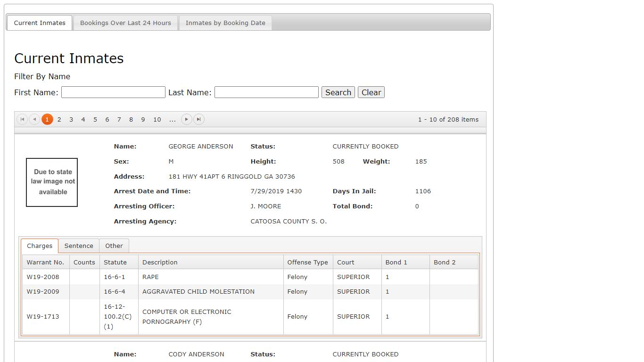This screenshot has height=362, width=644.
Task: Open page 2 of the inmate list
Action: point(59,120)
